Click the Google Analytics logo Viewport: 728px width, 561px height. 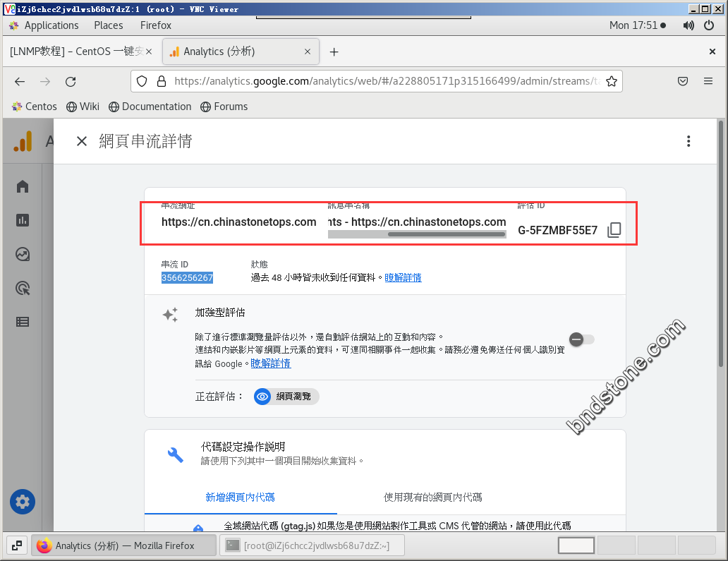coord(23,141)
